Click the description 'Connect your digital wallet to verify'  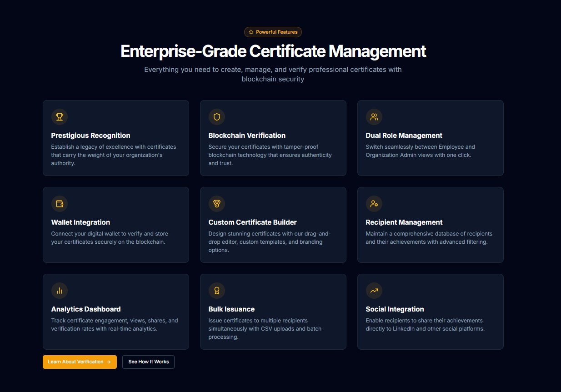[110, 238]
